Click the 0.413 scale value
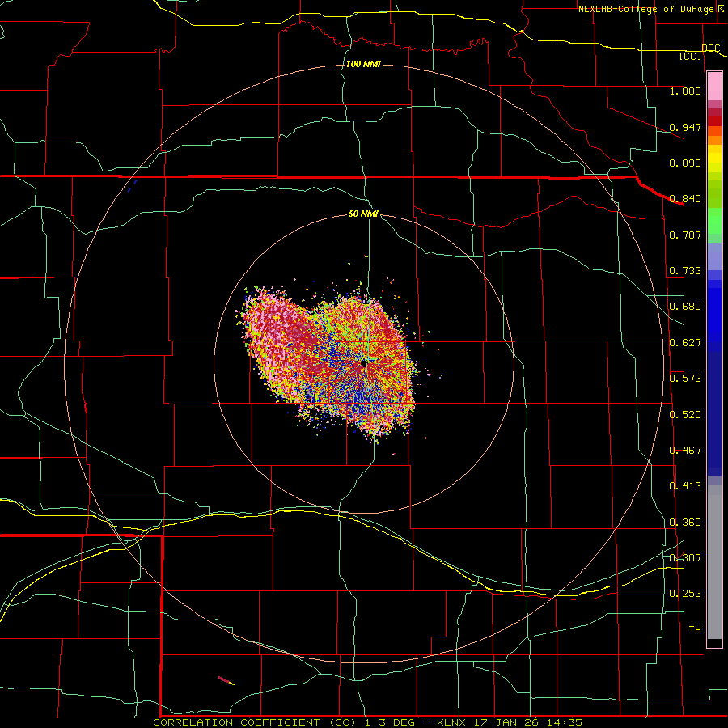The width and height of the screenshot is (728, 728). (685, 486)
